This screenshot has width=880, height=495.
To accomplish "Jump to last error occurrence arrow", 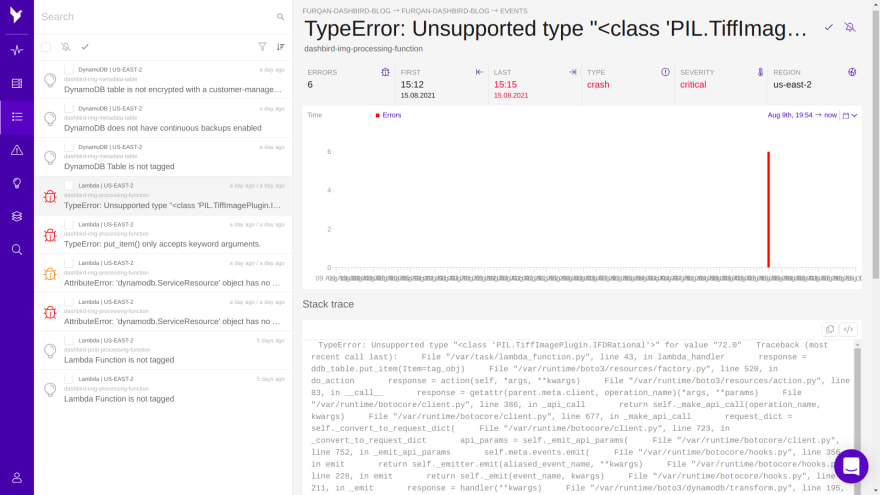I will pyautogui.click(x=572, y=72).
